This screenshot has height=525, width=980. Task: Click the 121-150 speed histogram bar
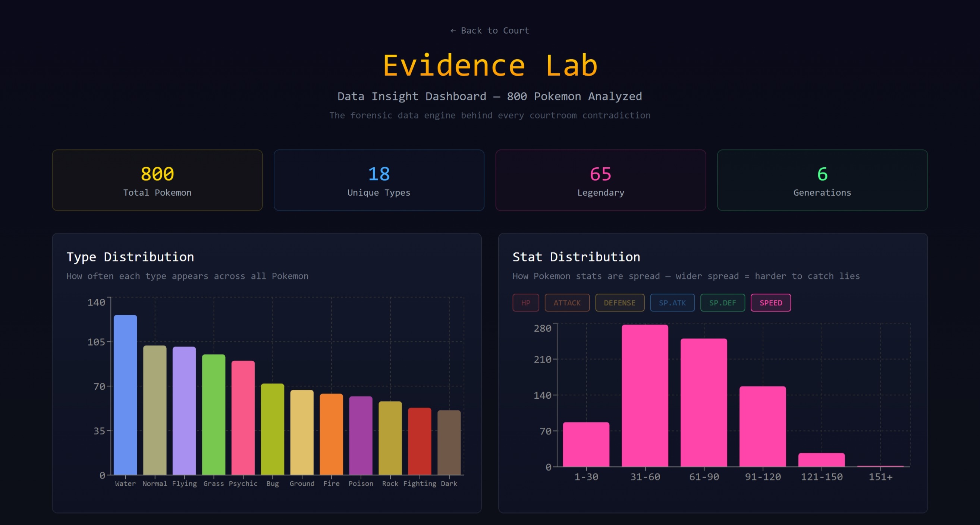point(822,460)
